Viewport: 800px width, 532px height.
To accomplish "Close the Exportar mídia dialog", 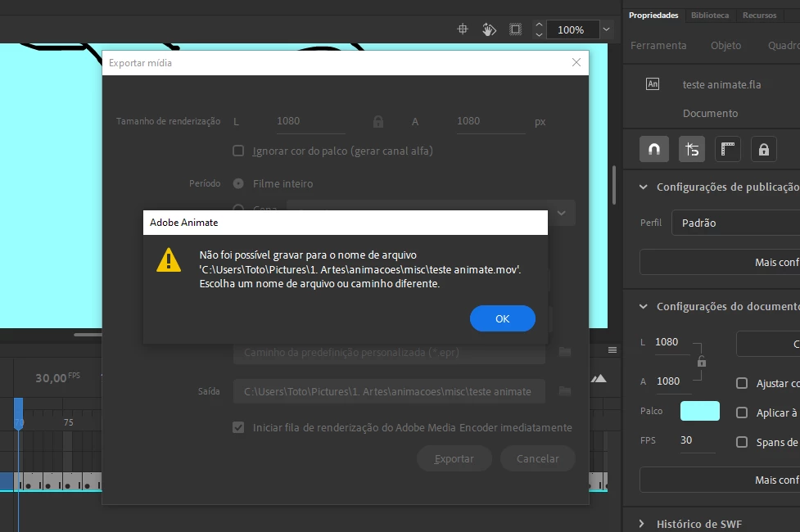I will pyautogui.click(x=576, y=62).
